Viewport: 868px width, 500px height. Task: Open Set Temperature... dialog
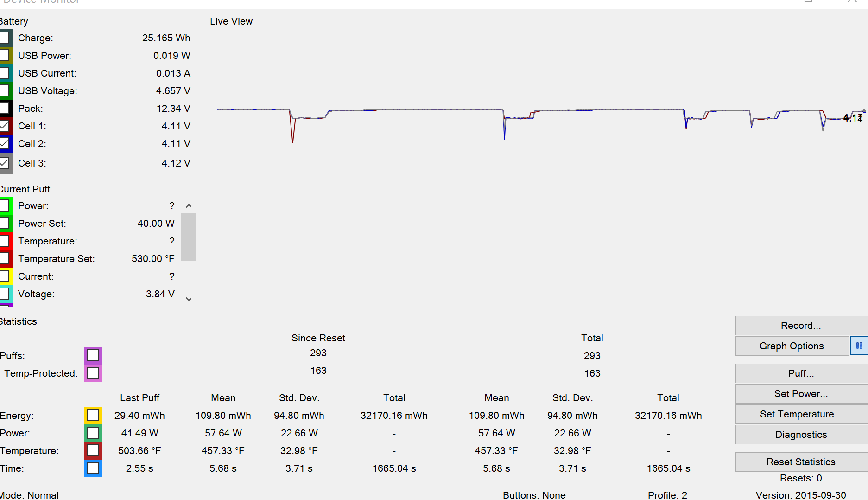click(x=801, y=414)
